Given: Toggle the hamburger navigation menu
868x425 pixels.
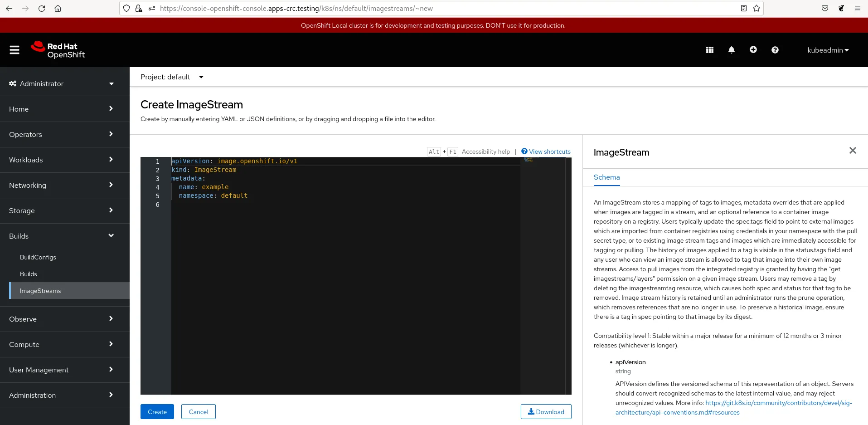Looking at the screenshot, I should (x=15, y=50).
